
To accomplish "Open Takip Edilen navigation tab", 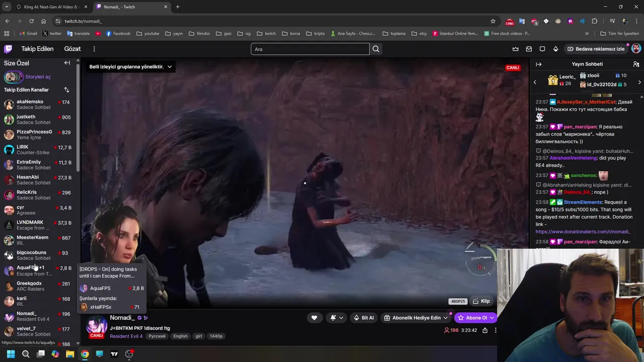I will (37, 49).
